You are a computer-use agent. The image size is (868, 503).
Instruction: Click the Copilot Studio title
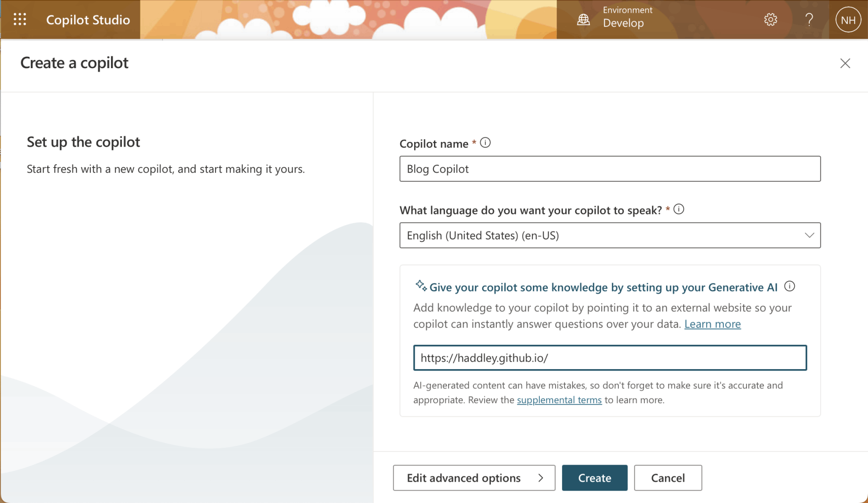pyautogui.click(x=88, y=20)
